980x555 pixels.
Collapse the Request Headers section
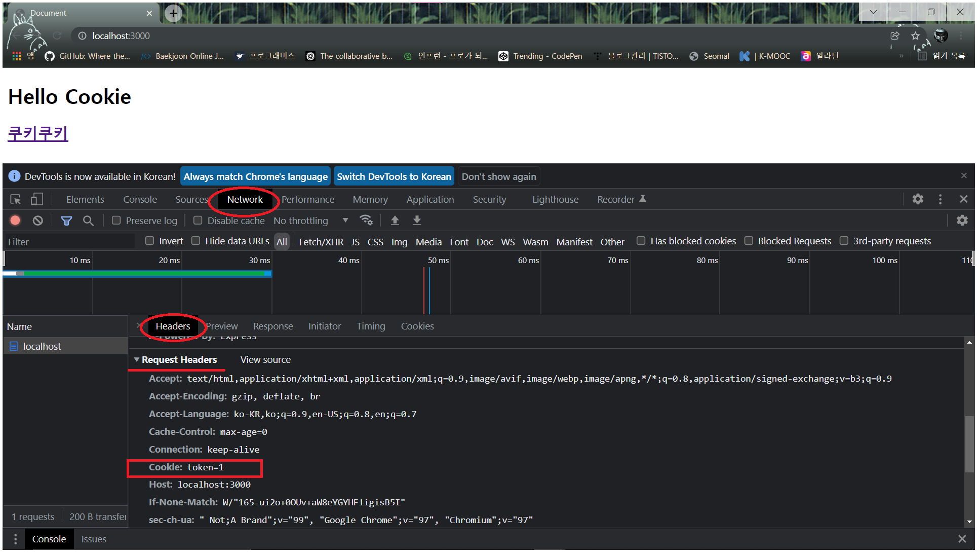(136, 359)
